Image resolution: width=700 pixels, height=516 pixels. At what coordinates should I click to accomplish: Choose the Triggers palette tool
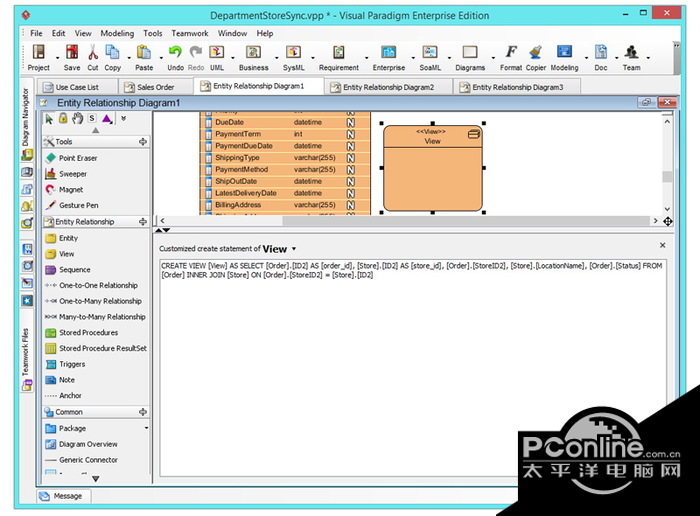[65, 364]
